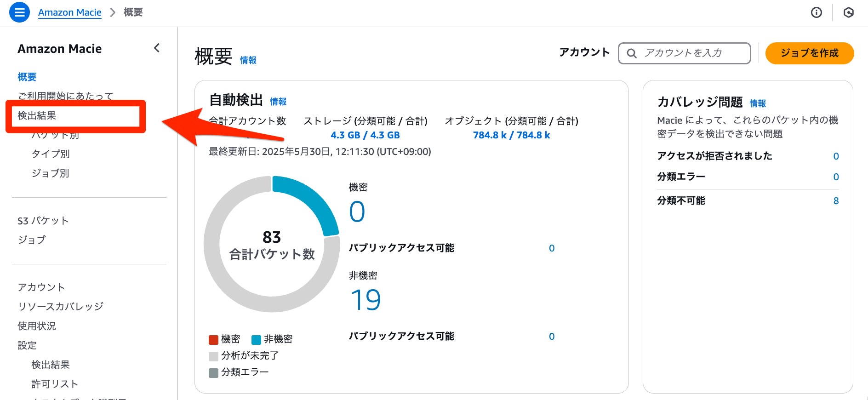This screenshot has height=400, width=868.
Task: Collapse the Amazon Macie sidebar chevron
Action: click(x=157, y=48)
